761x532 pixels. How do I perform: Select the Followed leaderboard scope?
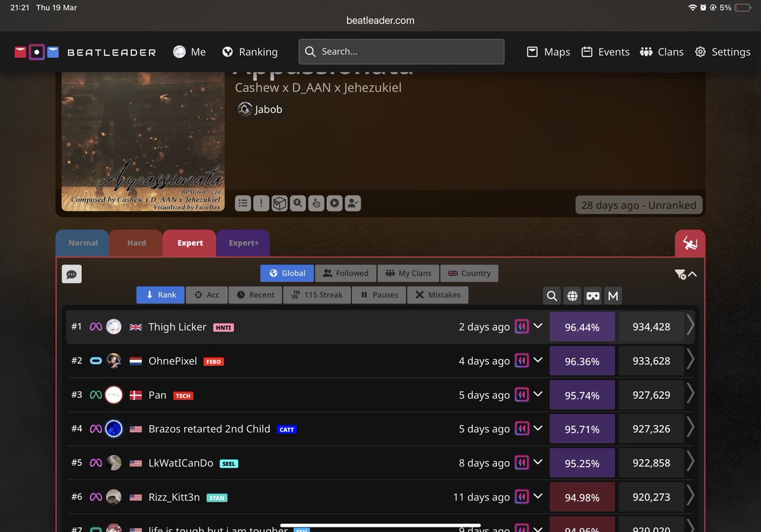(345, 273)
